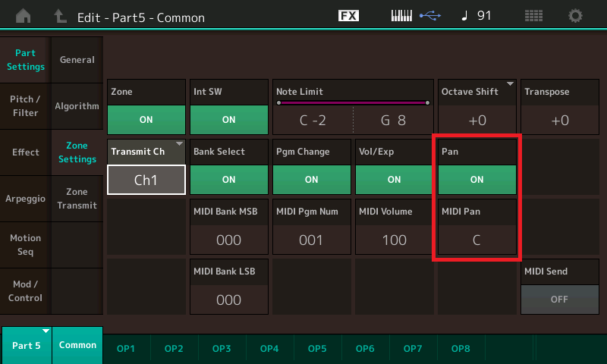This screenshot has width=607, height=364.
Task: Select the OP1 operator button
Action: (126, 348)
